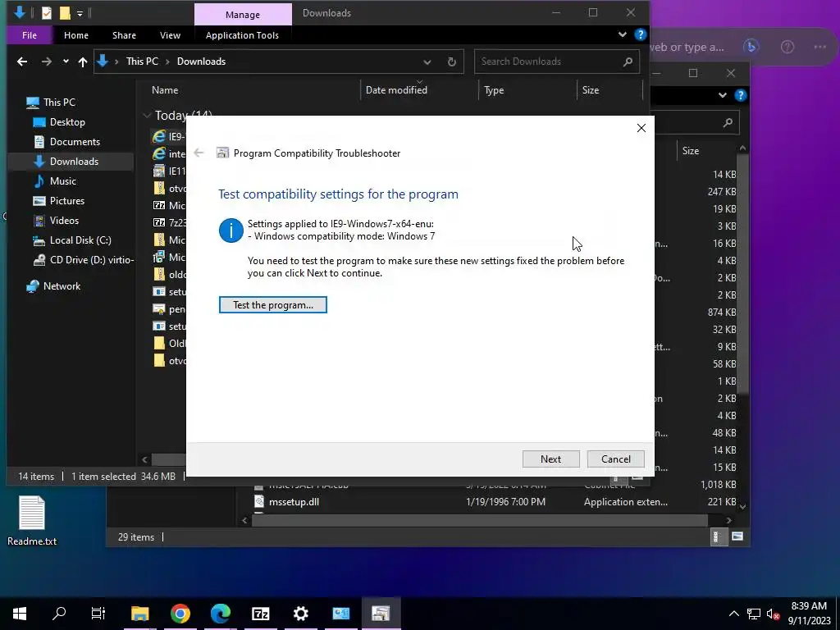
Task: Expand the ribbon with the chevron
Action: [623, 34]
